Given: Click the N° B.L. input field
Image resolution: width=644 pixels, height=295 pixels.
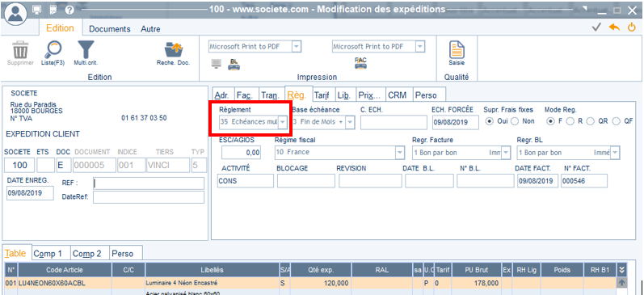Looking at the screenshot, I should click(x=486, y=181).
